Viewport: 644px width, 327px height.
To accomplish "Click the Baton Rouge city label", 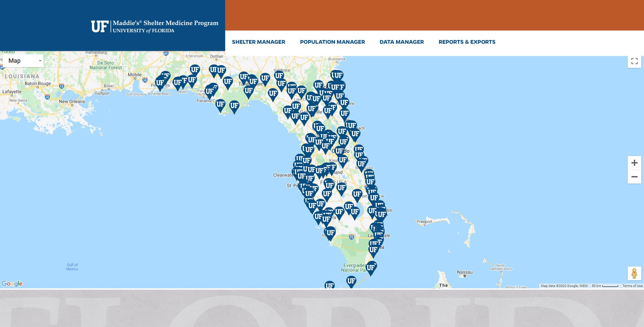I will click(x=38, y=83).
